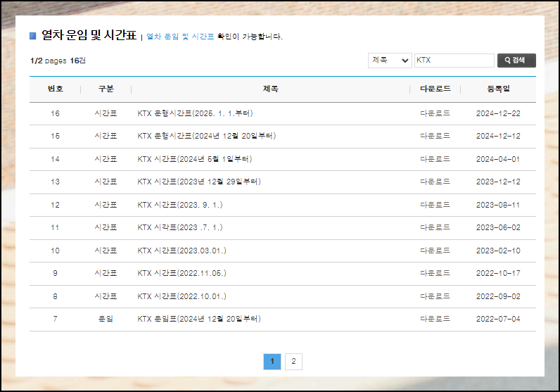Viewport: 560px width, 392px height.
Task: Click the 시간표 category cell in row 16
Action: [x=106, y=113]
